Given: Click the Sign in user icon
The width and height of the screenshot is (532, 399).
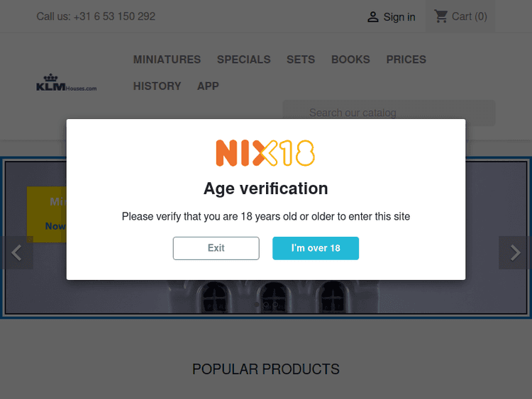Looking at the screenshot, I should [372, 17].
